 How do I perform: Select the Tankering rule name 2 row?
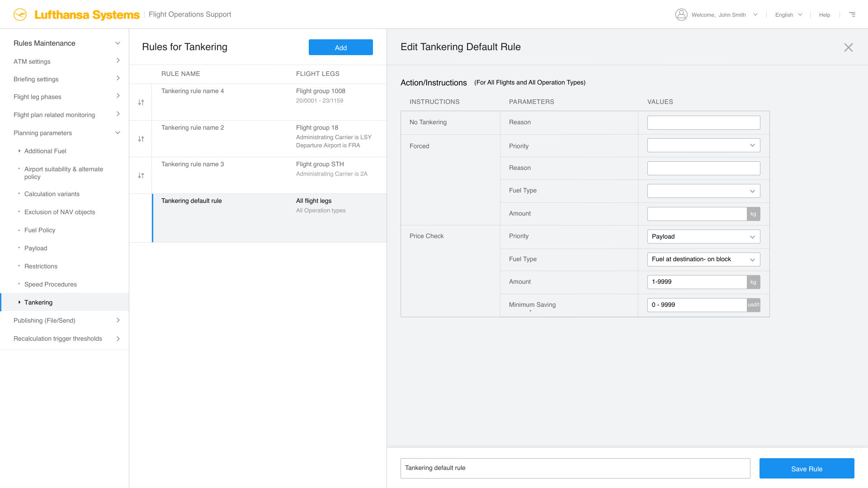[258, 139]
